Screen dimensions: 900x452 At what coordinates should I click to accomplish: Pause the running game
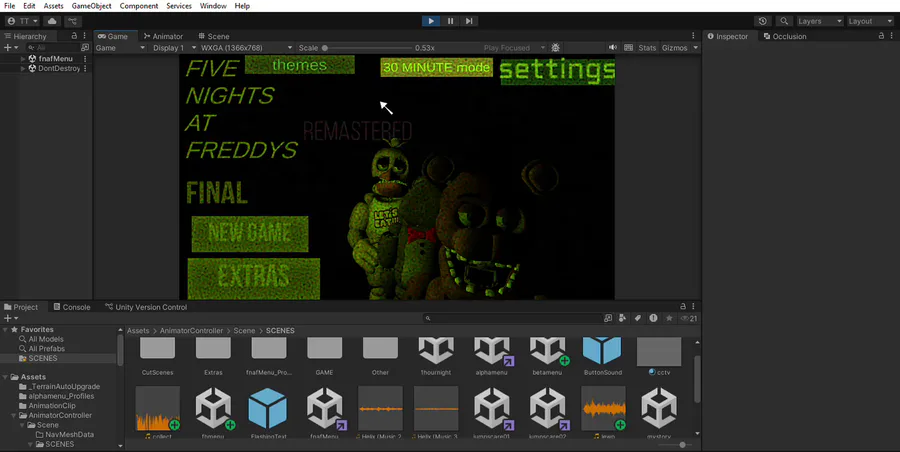[x=450, y=21]
